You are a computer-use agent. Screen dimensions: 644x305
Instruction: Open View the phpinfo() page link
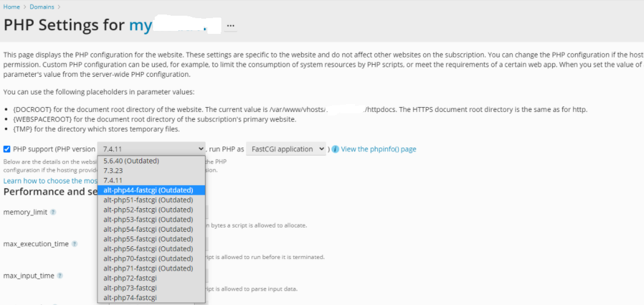point(379,149)
